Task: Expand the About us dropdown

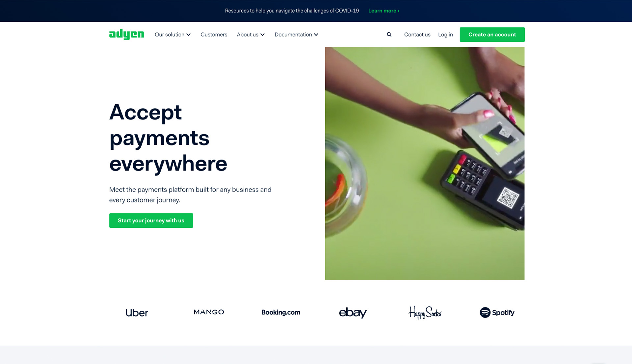Action: click(251, 34)
